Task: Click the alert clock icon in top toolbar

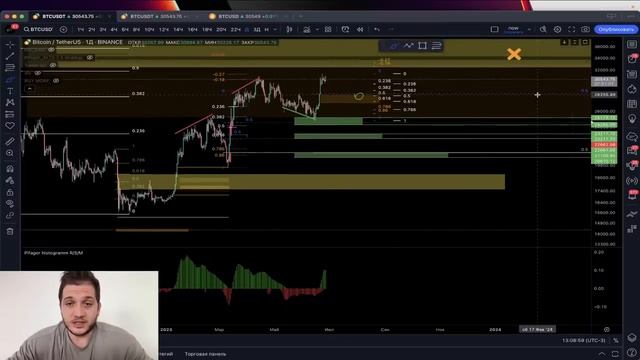Action: (345, 29)
